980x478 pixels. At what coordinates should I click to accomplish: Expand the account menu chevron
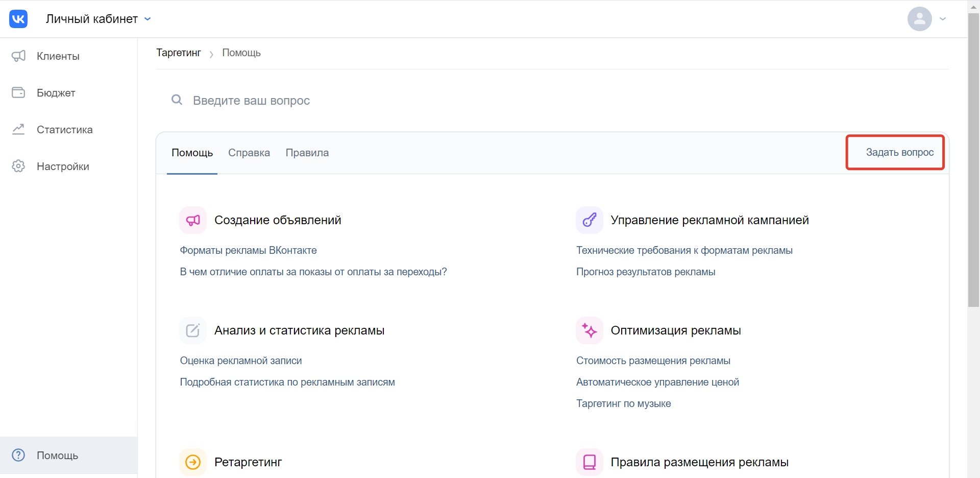point(943,19)
